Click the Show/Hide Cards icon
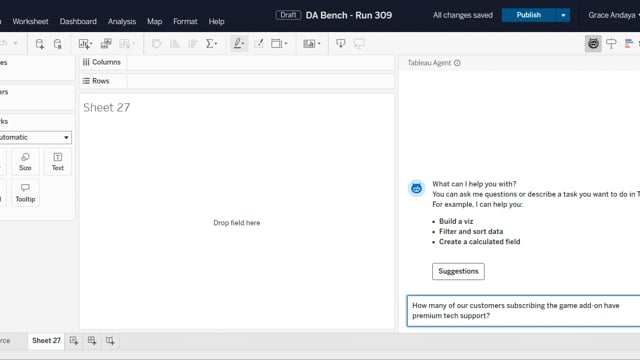Viewport: 640px width, 360px height. tap(311, 44)
